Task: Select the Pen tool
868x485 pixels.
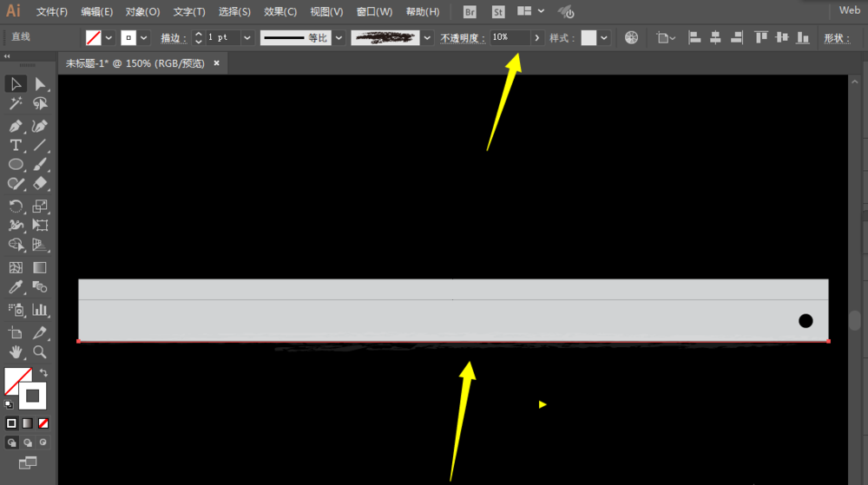Action: [x=16, y=126]
